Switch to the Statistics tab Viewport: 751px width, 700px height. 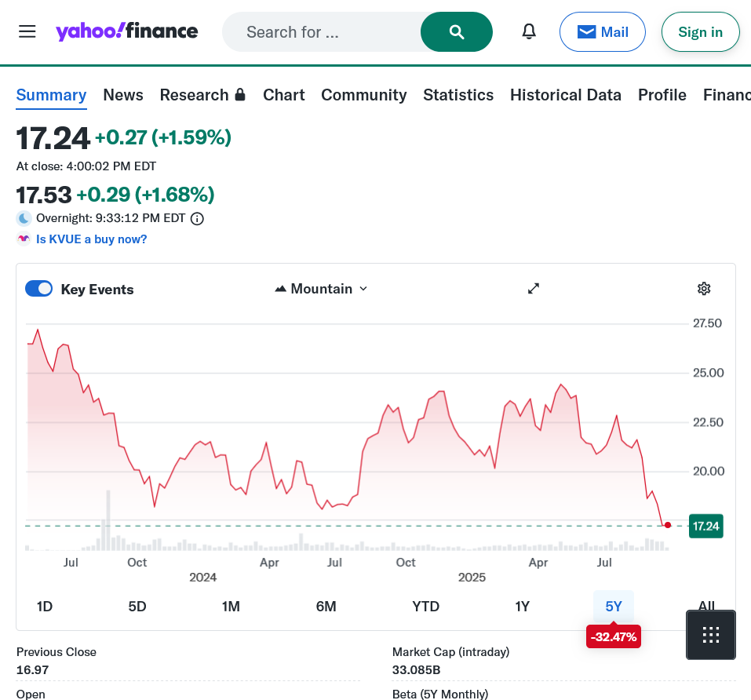tap(458, 95)
